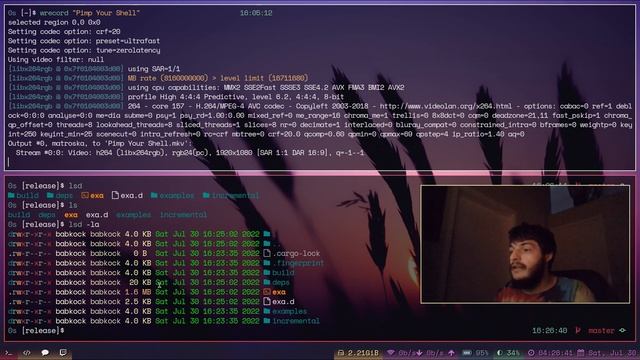Click the Wi-Fi icon in the status bar
Screen dimensions: 640x360
coord(391,353)
